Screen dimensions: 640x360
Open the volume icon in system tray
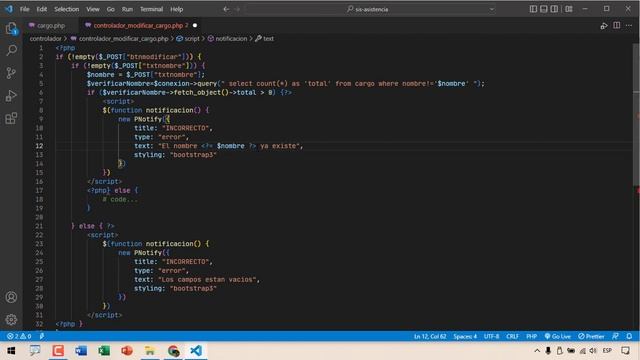tap(593, 351)
